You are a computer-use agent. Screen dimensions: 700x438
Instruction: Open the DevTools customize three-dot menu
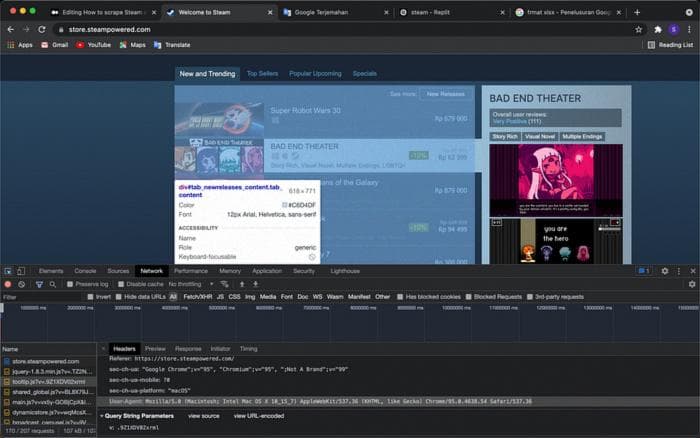click(679, 271)
